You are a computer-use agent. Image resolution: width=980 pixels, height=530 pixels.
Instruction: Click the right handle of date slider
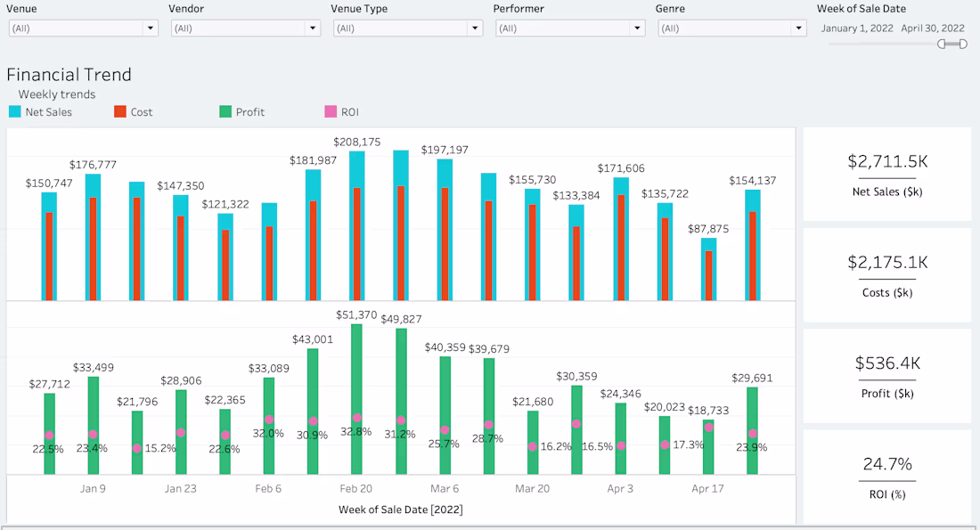[x=963, y=44]
